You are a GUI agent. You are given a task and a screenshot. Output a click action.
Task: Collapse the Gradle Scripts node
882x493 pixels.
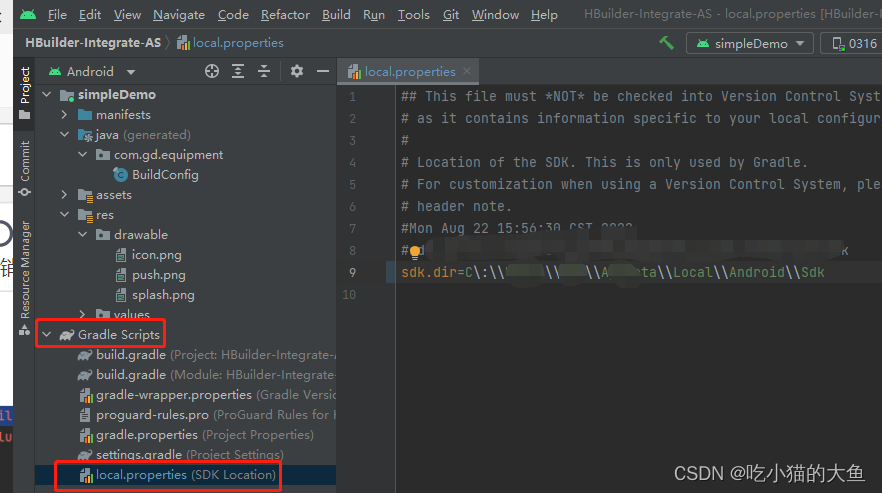(47, 335)
